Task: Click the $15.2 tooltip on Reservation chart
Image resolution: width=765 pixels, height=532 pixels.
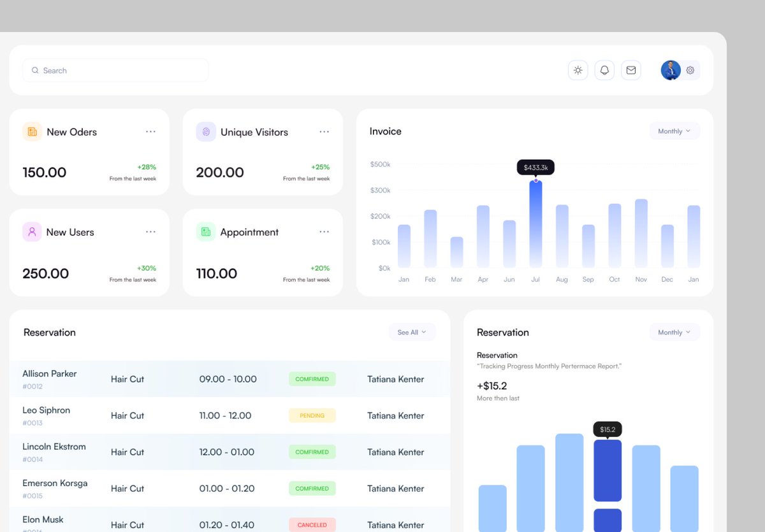Action: pos(608,429)
